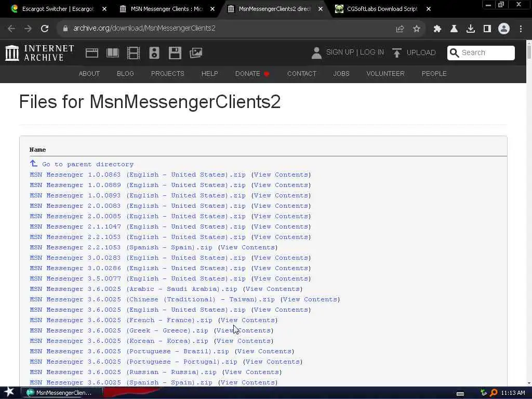Screen dimensions: 532x399
Task: Open the HELP menu item
Action: [x=210, y=74]
